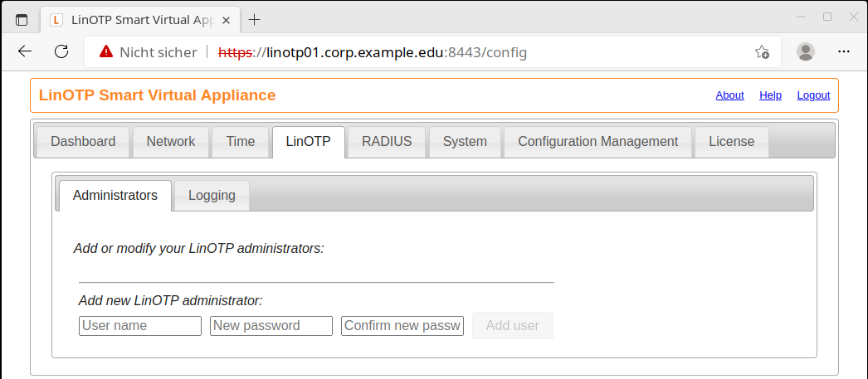Click the 'Nicht sicher' security warning icon
The height and width of the screenshot is (379, 868).
[105, 52]
